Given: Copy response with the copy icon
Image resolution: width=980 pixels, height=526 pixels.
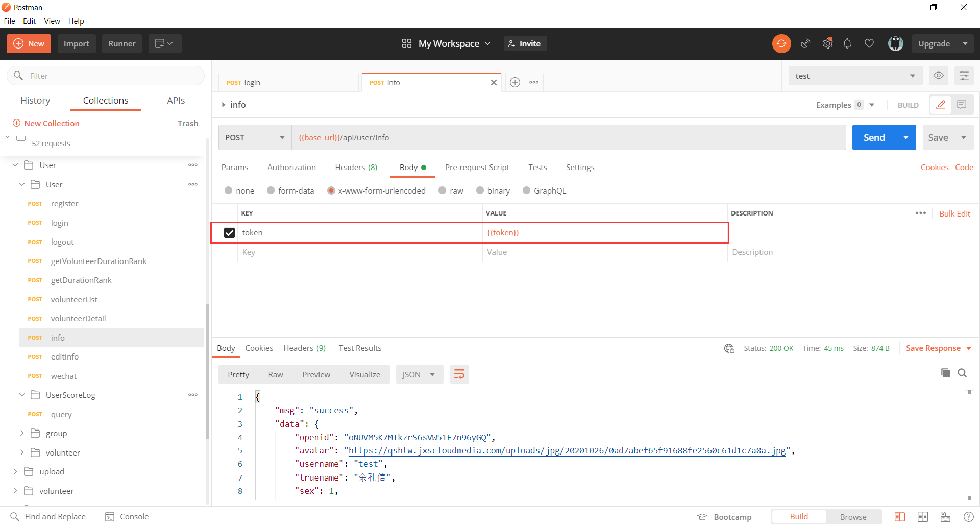Looking at the screenshot, I should pyautogui.click(x=945, y=373).
